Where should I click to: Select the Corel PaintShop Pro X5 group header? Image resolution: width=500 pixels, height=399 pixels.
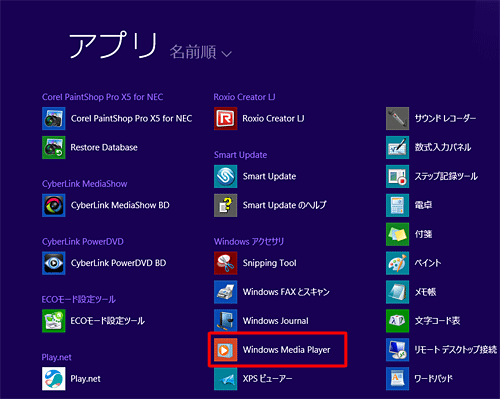(x=102, y=97)
